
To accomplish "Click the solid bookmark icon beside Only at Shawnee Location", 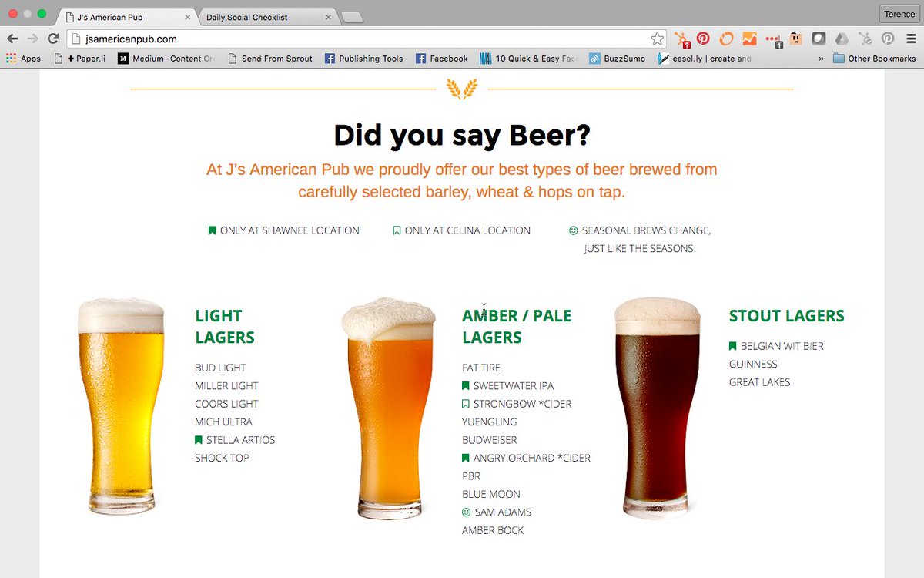I will 212,230.
